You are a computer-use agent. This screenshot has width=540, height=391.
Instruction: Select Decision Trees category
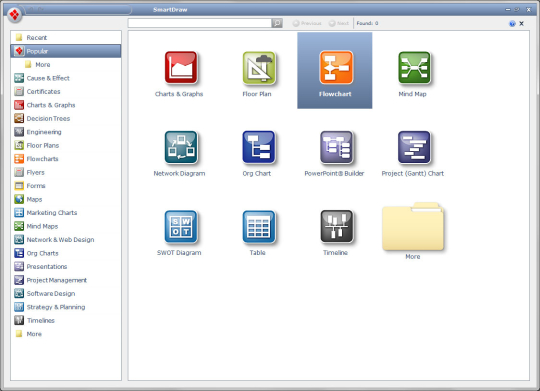[66, 118]
